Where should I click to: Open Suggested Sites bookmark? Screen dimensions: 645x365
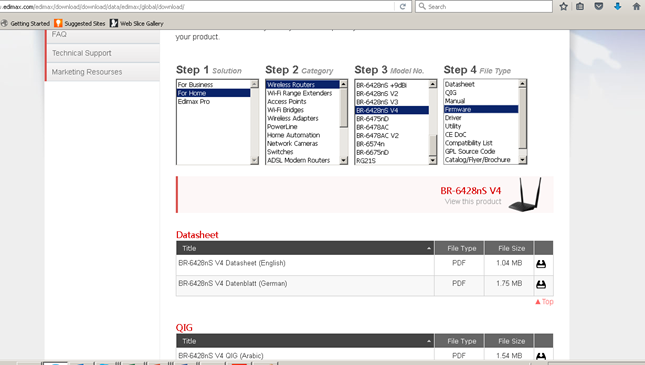click(x=80, y=23)
